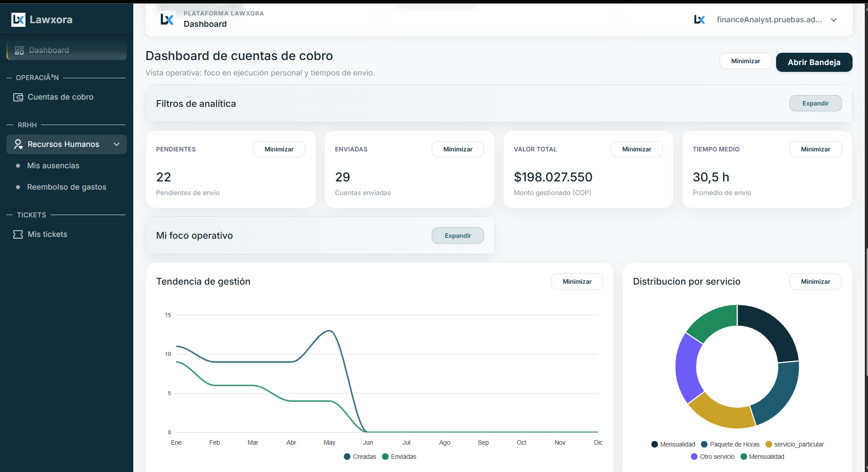The width and height of the screenshot is (868, 472).
Task: Toggle servicio_particular legend entry
Action: [x=795, y=444]
